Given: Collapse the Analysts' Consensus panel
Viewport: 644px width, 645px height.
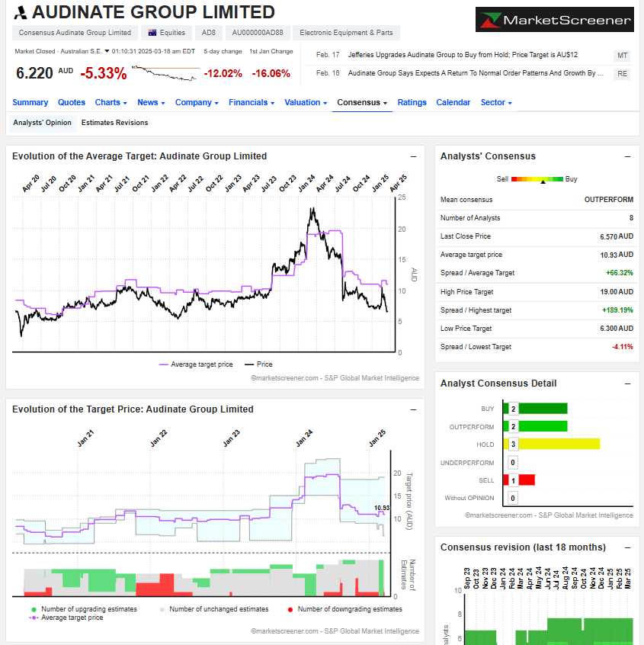Looking at the screenshot, I should (627, 156).
